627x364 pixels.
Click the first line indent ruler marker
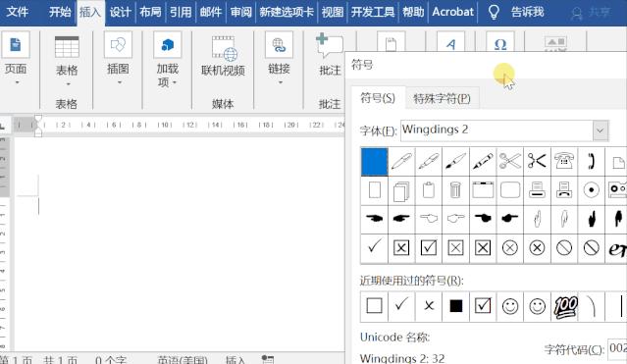(38, 119)
